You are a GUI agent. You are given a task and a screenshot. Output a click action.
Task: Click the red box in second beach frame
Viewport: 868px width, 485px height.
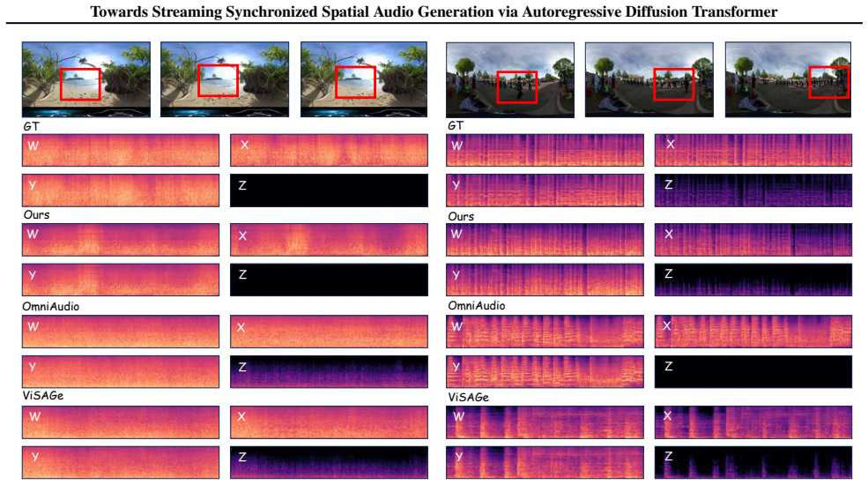tap(219, 81)
